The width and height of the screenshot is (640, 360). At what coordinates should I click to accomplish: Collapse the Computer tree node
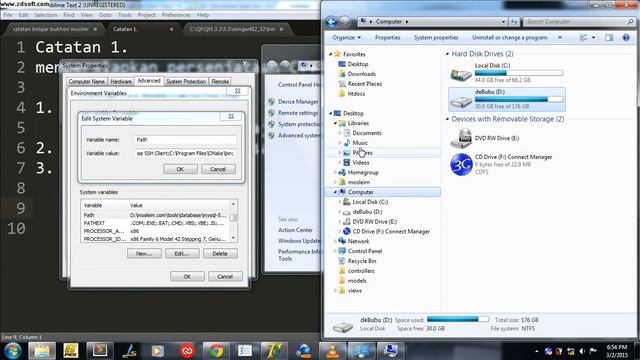(335, 192)
